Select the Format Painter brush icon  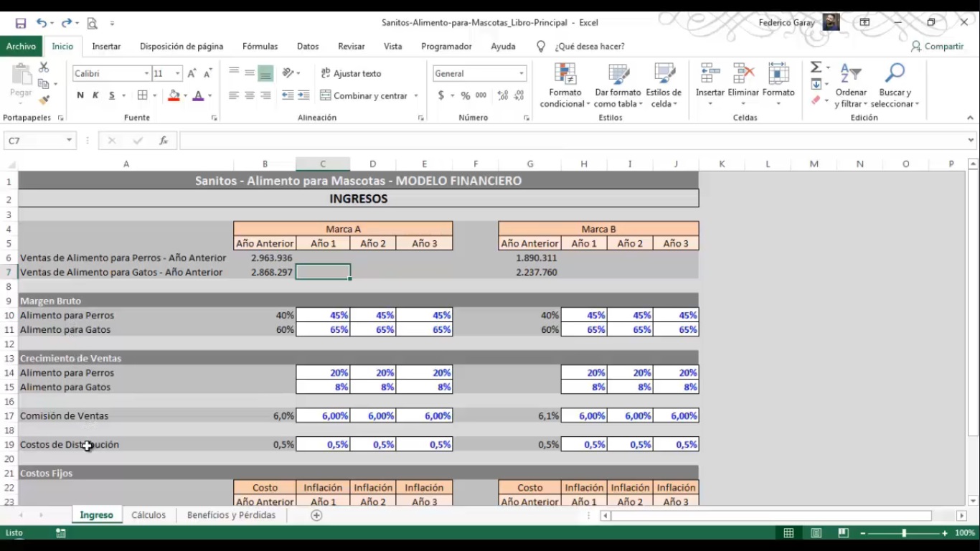(x=44, y=100)
